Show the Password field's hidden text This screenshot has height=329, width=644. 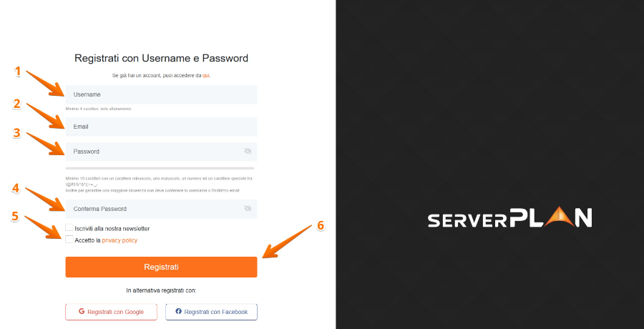[248, 152]
